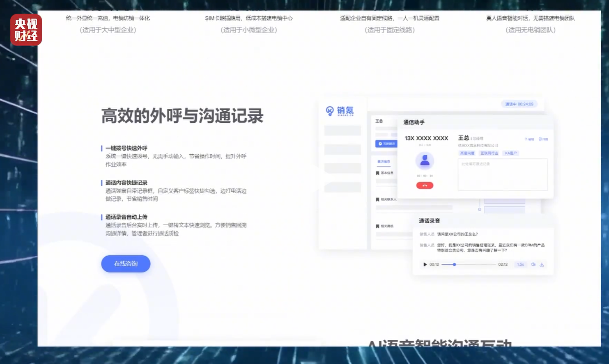The width and height of the screenshot is (609, 364).
Task: Click the caller avatar icon
Action: tap(425, 160)
